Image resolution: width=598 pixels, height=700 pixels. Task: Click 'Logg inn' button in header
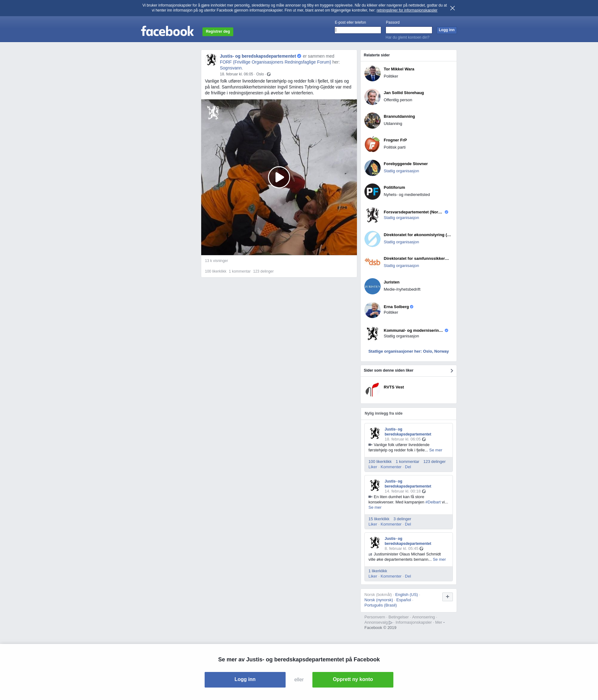(446, 30)
